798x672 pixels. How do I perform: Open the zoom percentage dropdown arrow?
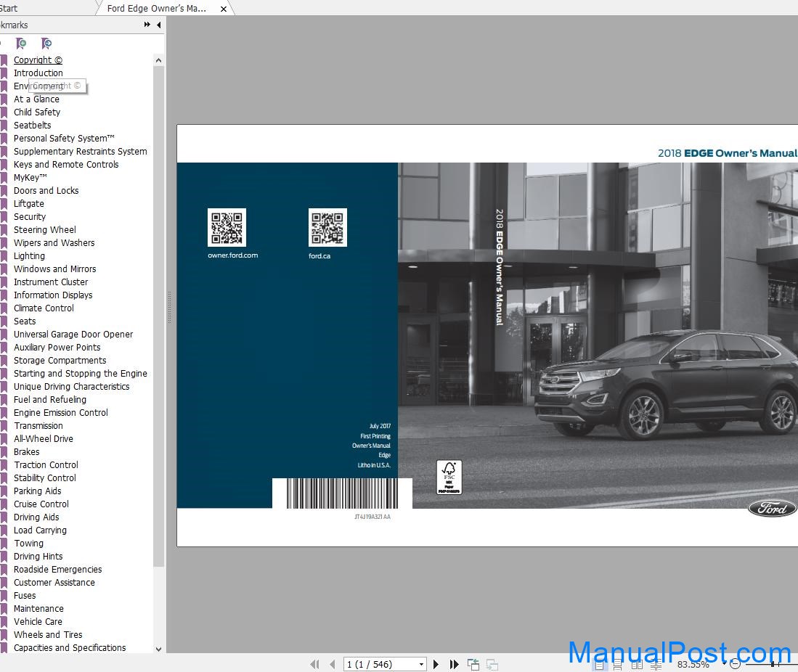724,664
